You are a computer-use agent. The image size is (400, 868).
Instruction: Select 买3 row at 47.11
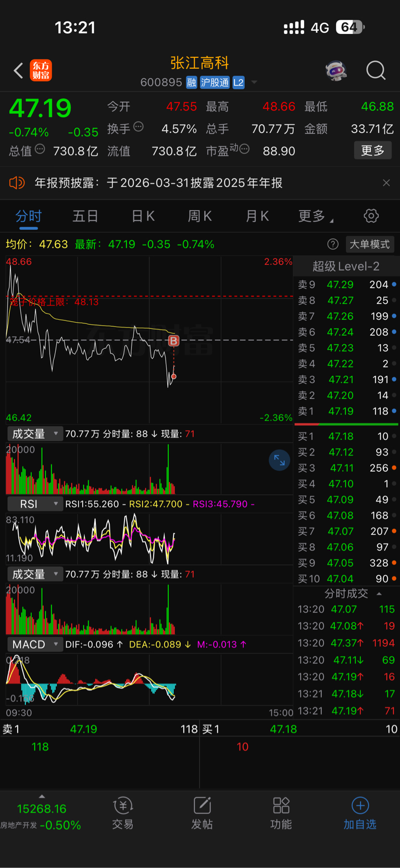[x=346, y=468]
